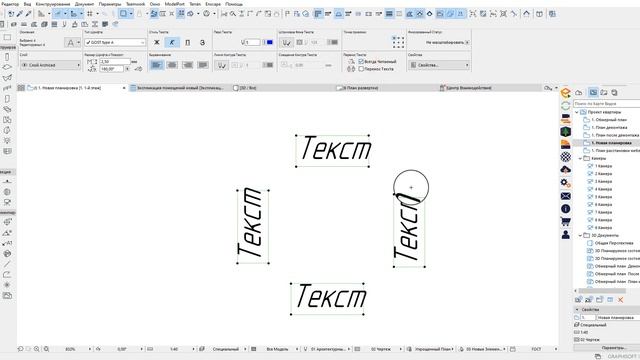This screenshot has height=360, width=640.
Task: Collapse the 'Камеры' folder
Action: click(x=580, y=158)
